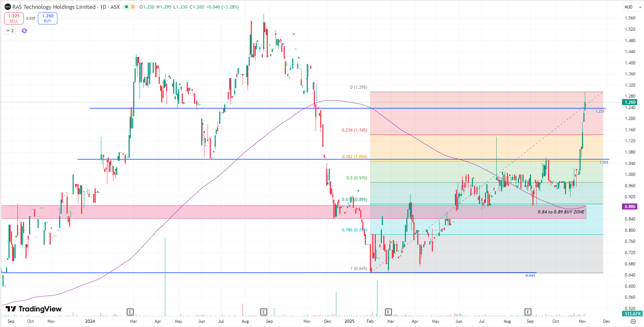Click the purple 0.886 moving average price label

point(630,207)
